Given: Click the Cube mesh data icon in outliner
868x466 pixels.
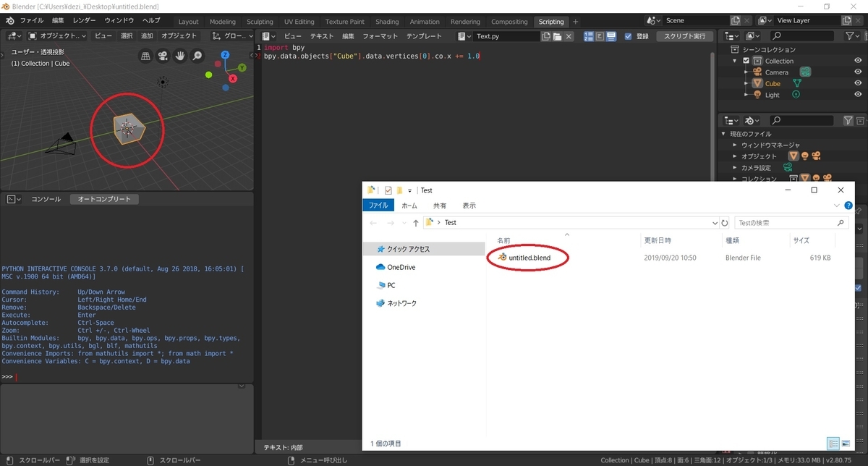Looking at the screenshot, I should 796,83.
